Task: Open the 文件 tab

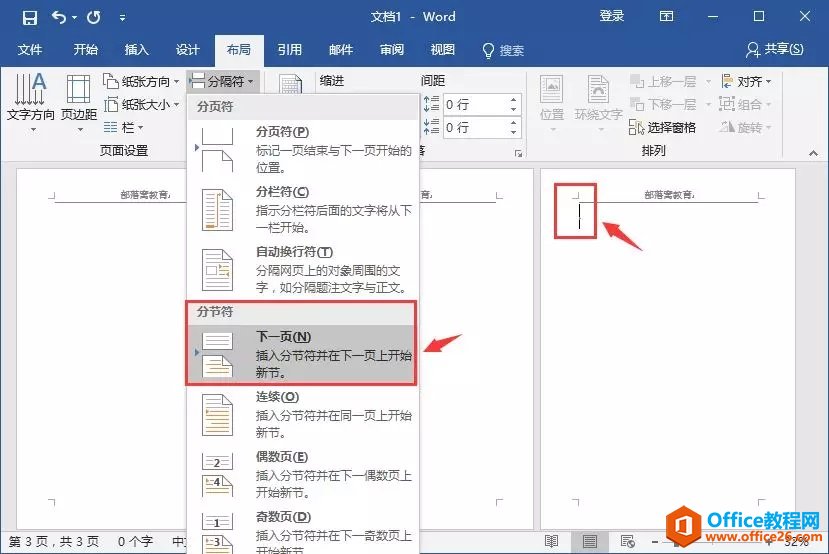Action: 30,50
